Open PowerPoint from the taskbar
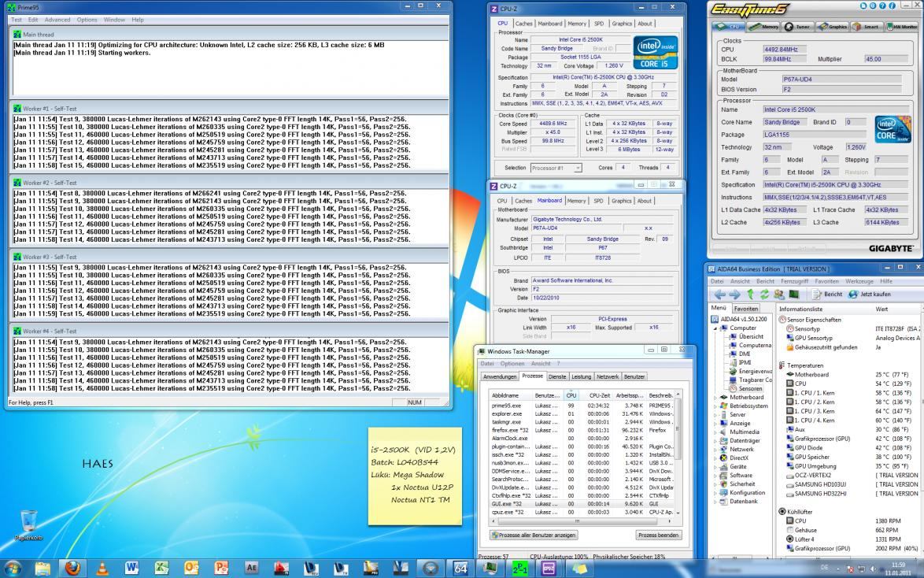This screenshot has height=578, width=924. [222, 568]
